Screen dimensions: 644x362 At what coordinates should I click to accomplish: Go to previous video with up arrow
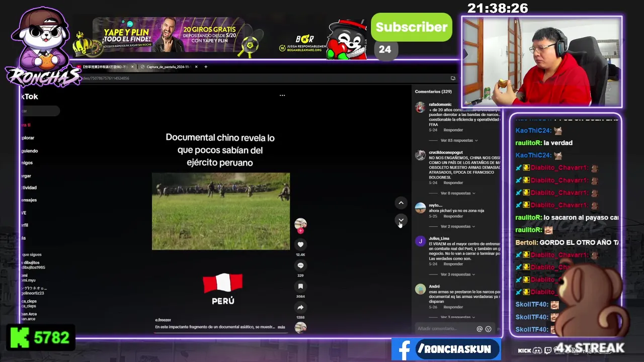coord(401,203)
